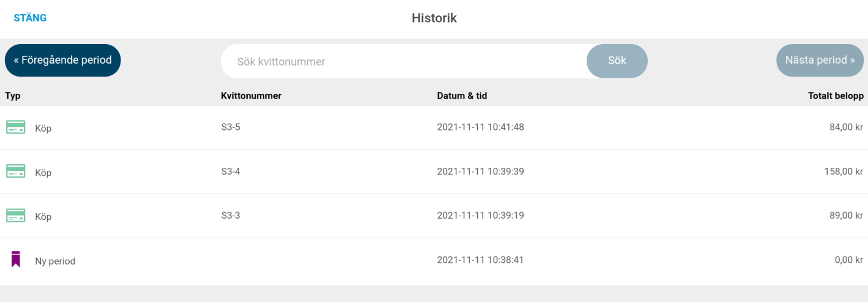Viewport: 868px width, 302px height.
Task: Click the purple bookmark Ny period icon
Action: (15, 260)
